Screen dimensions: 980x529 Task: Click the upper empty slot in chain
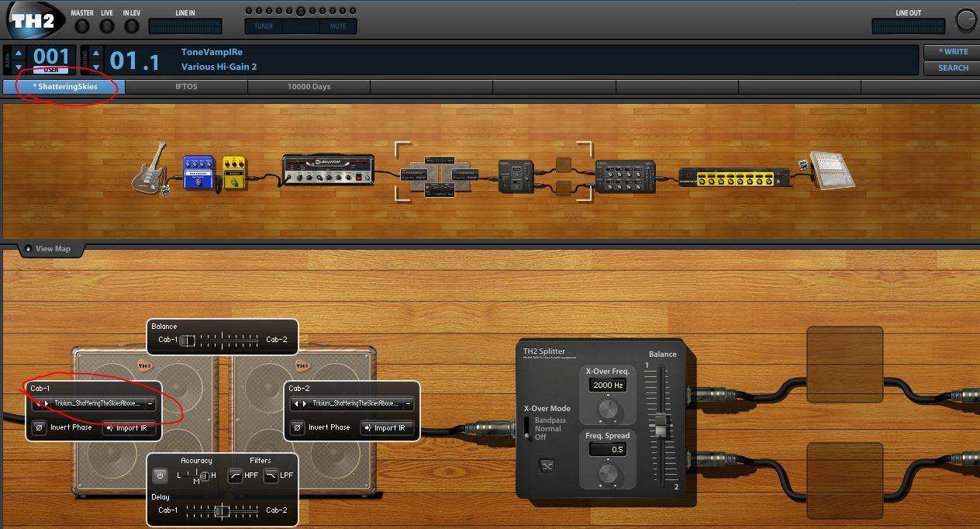pyautogui.click(x=564, y=164)
